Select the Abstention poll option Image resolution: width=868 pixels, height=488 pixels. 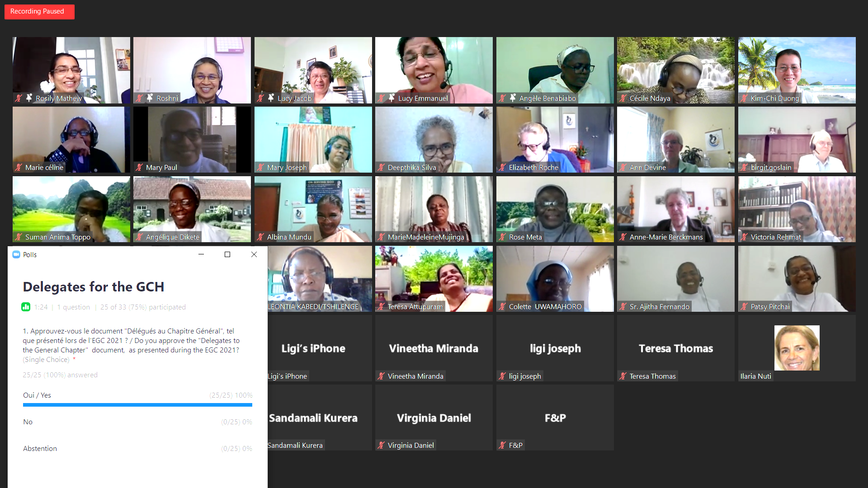[x=40, y=449]
